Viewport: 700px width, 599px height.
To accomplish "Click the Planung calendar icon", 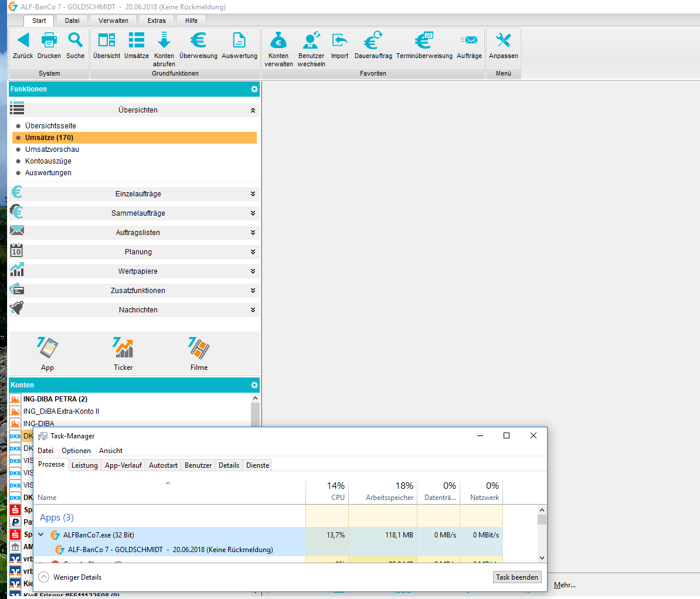I will (16, 250).
